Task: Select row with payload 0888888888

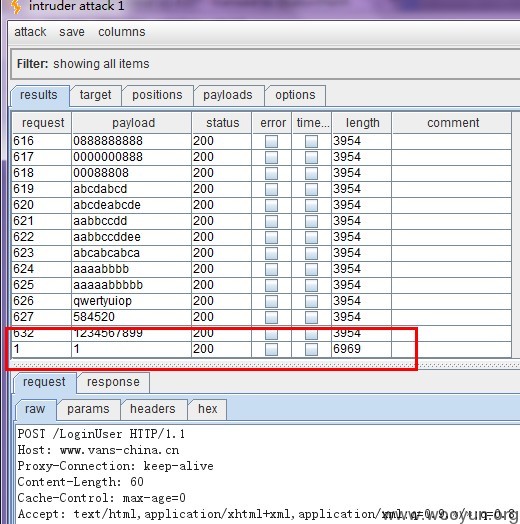Action: pos(262,141)
